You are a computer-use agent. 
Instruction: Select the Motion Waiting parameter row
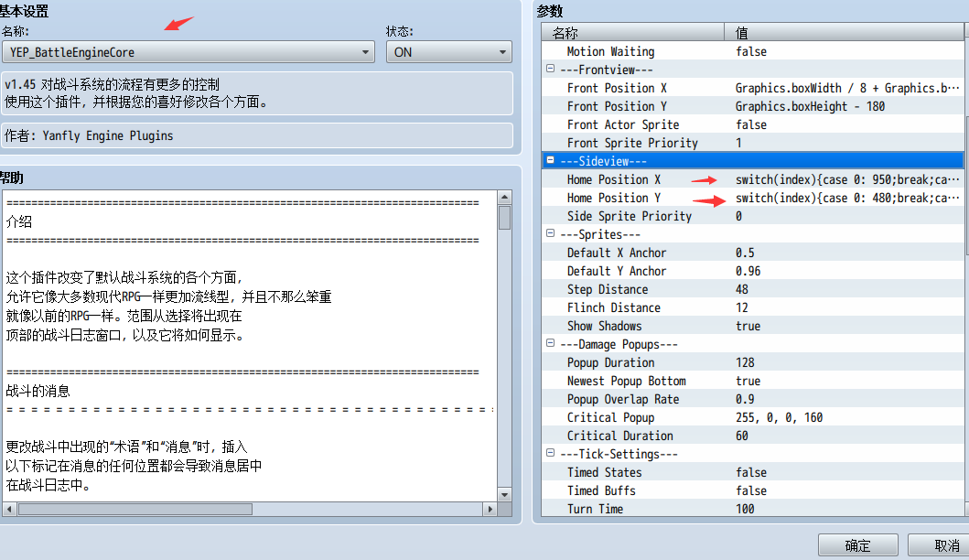coord(753,51)
